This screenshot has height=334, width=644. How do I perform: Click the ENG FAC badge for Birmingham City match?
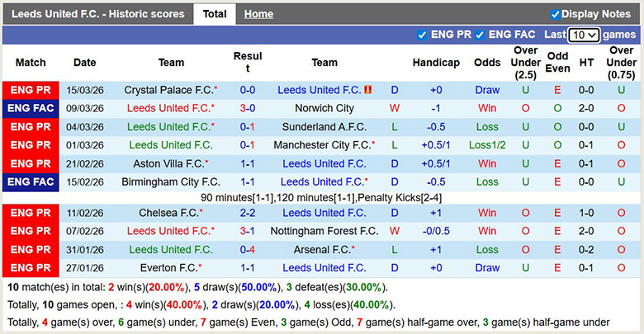[x=31, y=181]
